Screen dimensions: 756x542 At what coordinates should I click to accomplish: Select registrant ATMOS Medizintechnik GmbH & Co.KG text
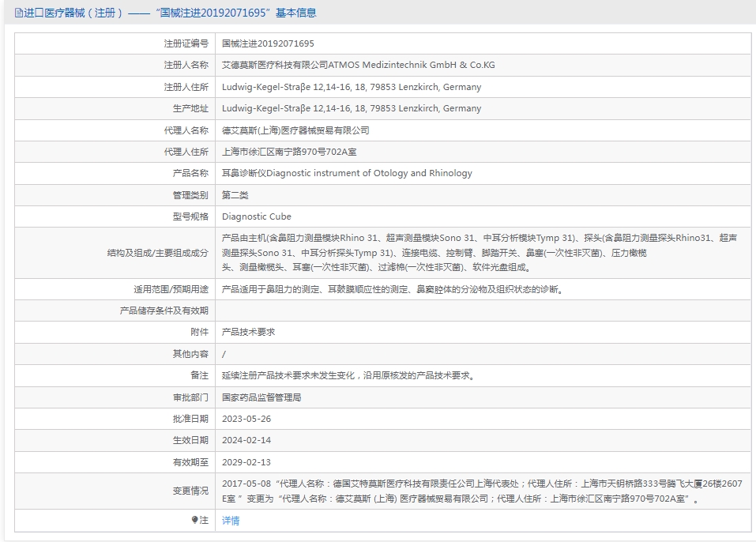[358, 65]
